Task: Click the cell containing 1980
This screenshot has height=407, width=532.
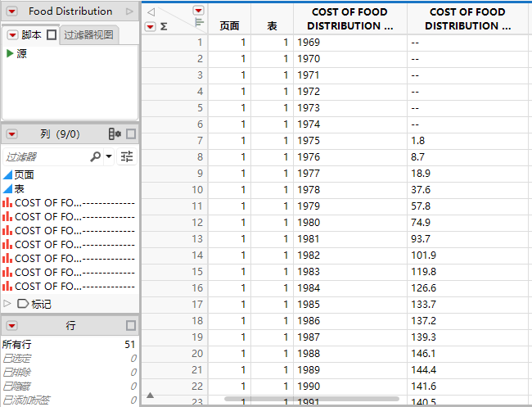Action: click(349, 223)
